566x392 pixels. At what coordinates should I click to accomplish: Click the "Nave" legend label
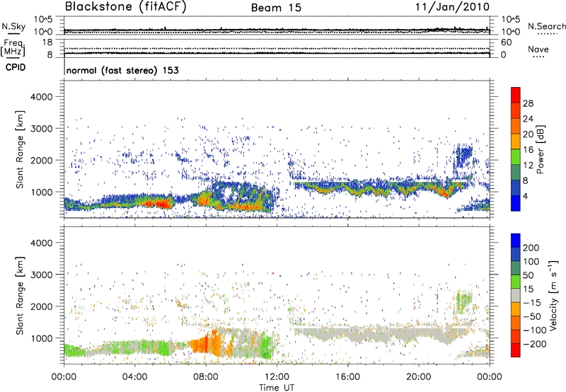[538, 49]
